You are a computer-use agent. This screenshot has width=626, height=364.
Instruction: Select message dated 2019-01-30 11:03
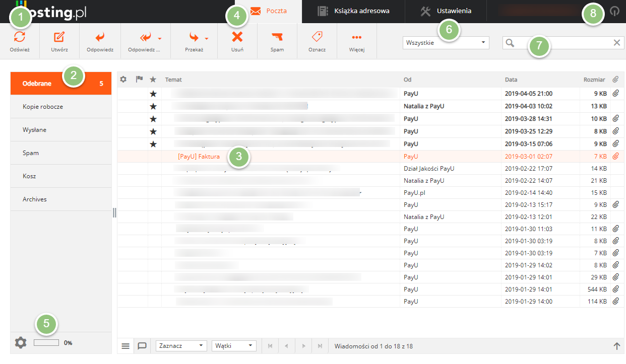point(371,229)
